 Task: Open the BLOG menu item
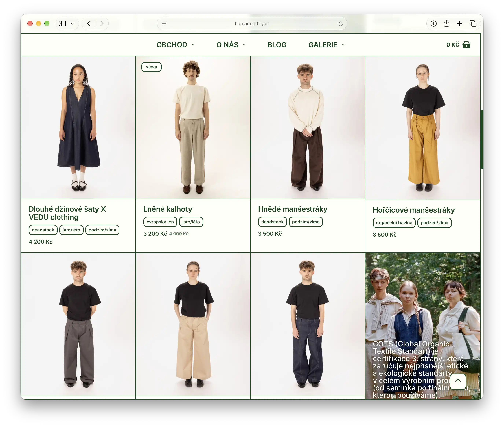pyautogui.click(x=277, y=45)
